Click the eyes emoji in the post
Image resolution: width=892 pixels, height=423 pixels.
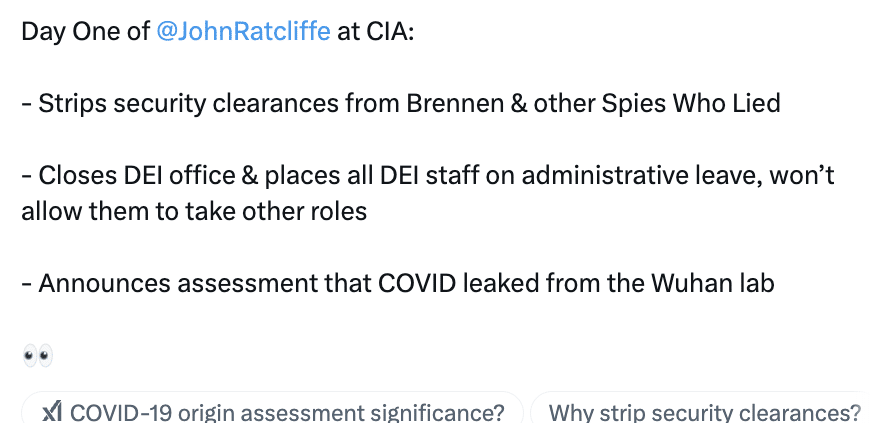coord(38,356)
